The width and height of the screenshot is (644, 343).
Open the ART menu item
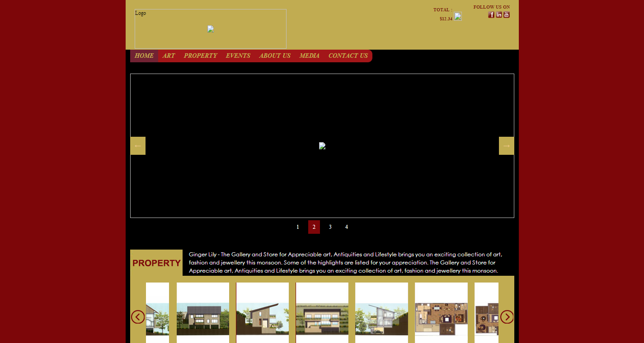169,56
